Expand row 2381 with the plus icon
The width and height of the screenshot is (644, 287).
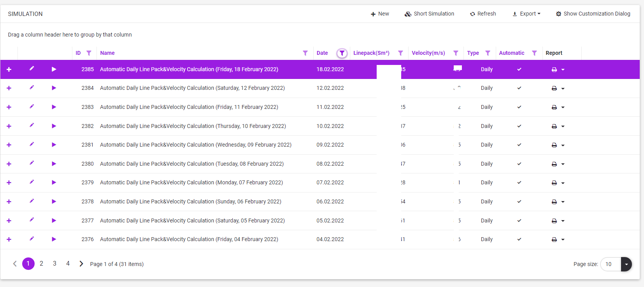[x=9, y=145]
